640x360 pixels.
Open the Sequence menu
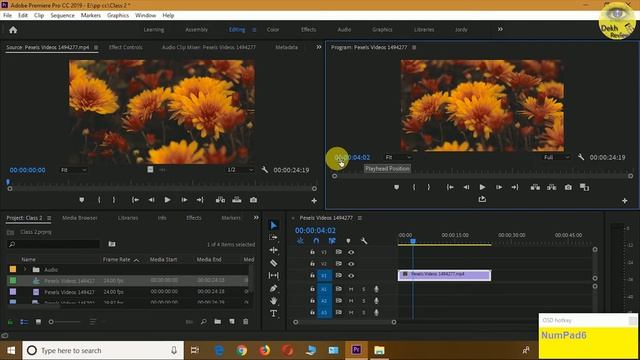pos(62,15)
